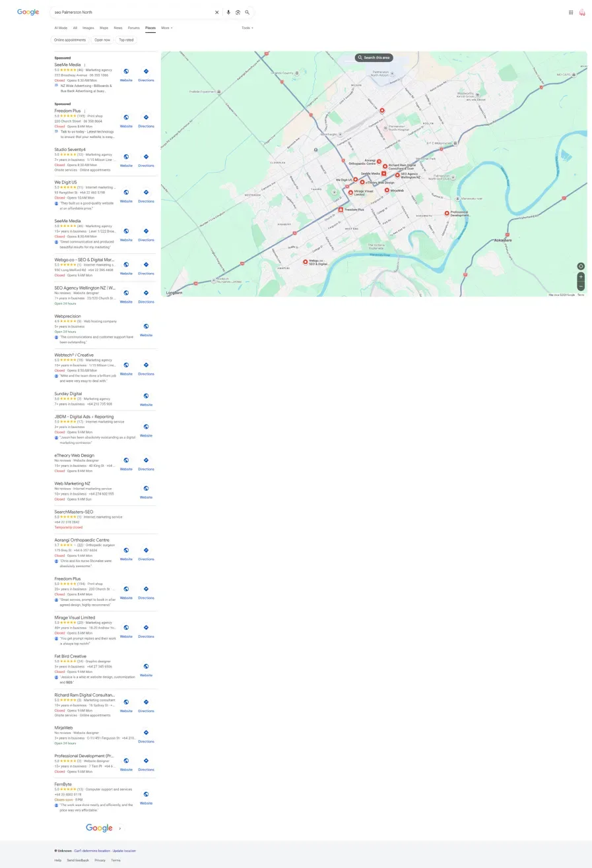
Task: Start a voice search with microphone
Action: coord(228,12)
